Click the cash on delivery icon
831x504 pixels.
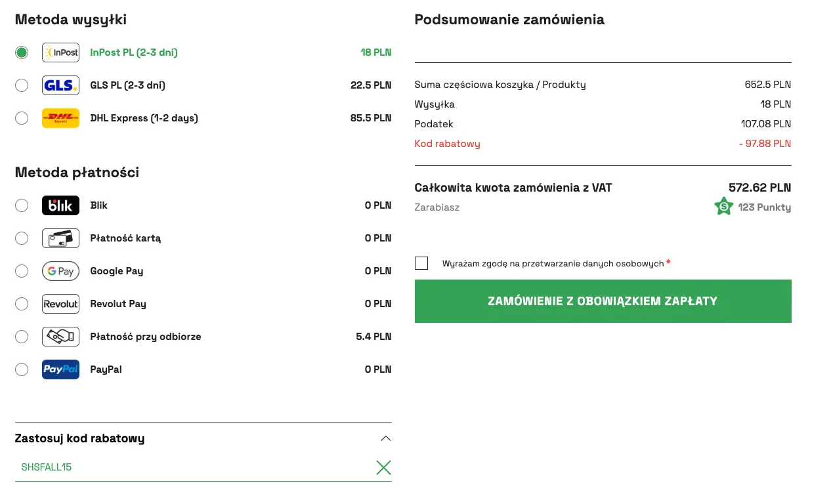[x=60, y=337]
